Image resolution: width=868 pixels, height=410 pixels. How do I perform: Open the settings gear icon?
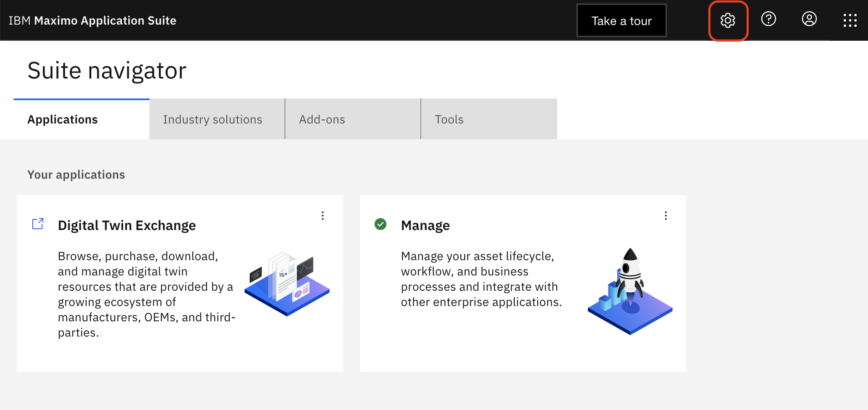(x=728, y=20)
